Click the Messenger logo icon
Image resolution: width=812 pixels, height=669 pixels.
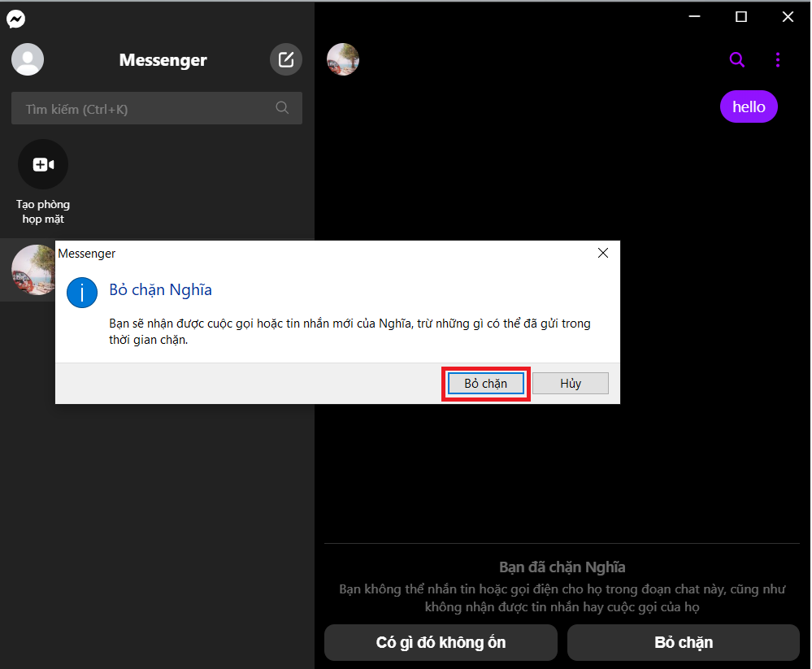[16, 18]
